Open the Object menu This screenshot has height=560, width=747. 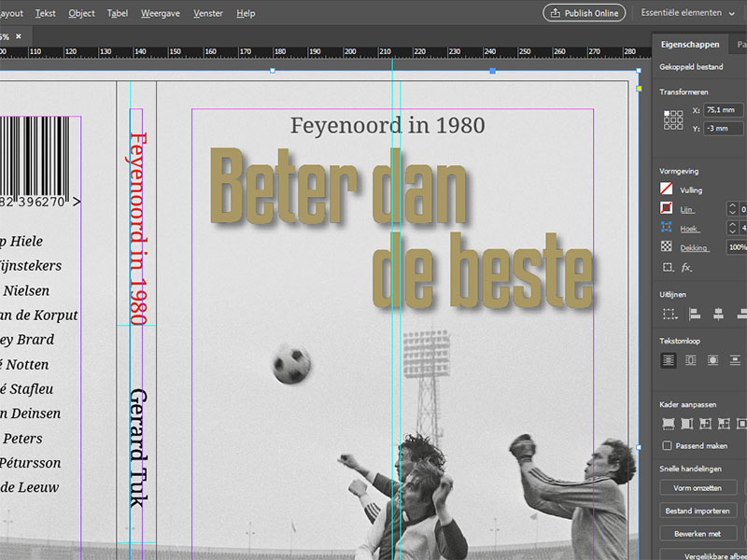(x=81, y=13)
